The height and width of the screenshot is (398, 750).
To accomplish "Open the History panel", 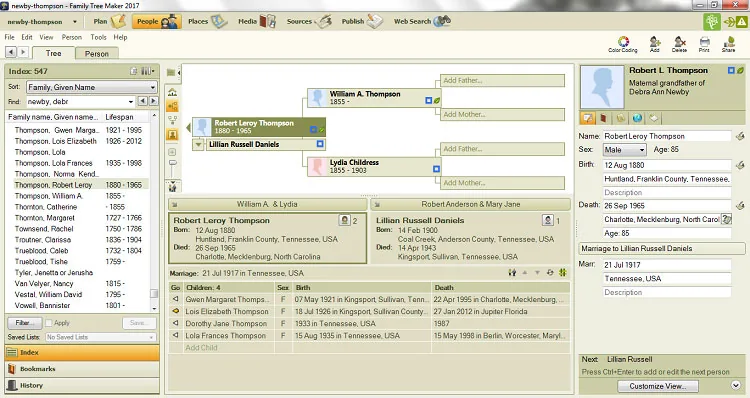I will click(82, 385).
